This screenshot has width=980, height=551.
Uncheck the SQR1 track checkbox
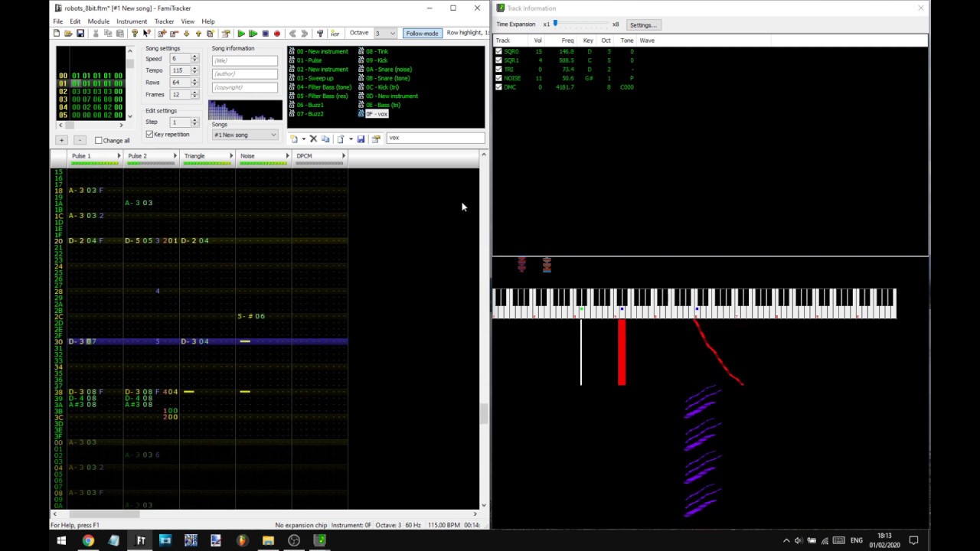pyautogui.click(x=499, y=60)
